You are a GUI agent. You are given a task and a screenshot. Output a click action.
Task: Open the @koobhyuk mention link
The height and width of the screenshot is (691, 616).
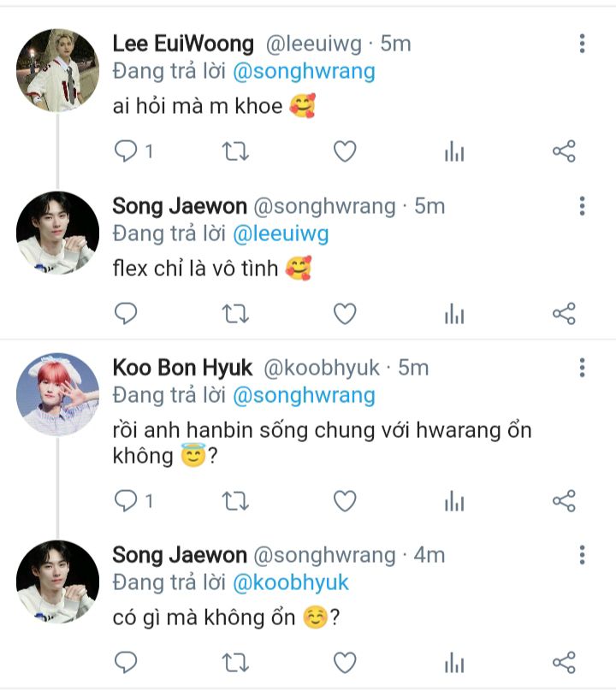pos(291,582)
